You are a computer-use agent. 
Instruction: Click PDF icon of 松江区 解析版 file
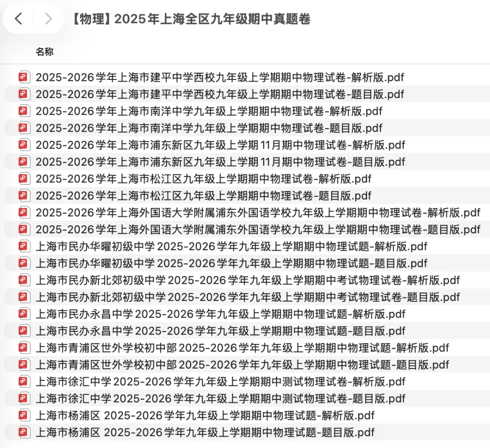click(24, 178)
